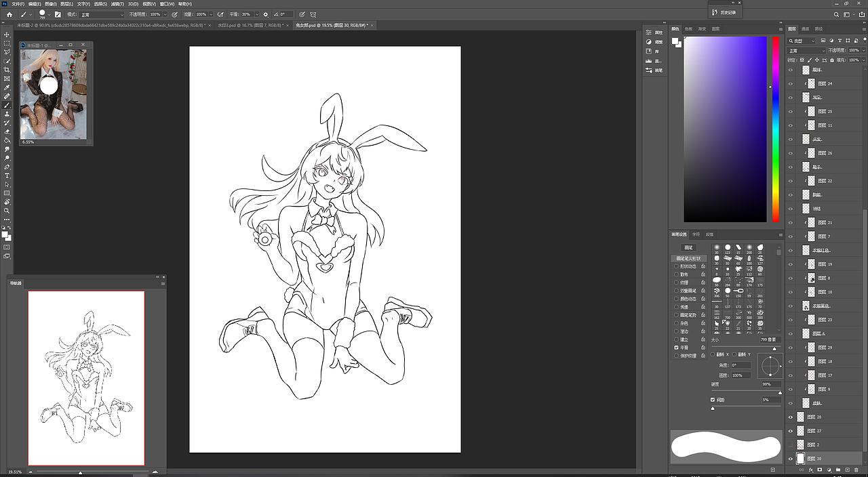Uncheck the 平滑 checkbox

tap(676, 348)
